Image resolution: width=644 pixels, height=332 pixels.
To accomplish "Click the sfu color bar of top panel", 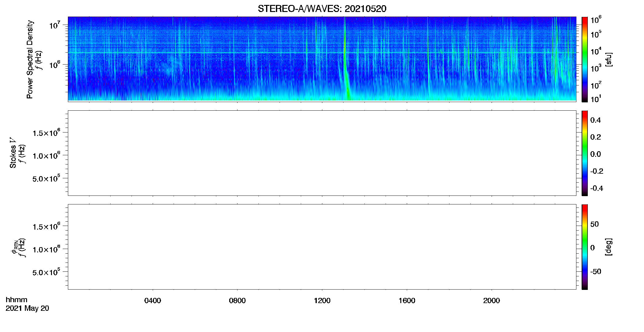I will click(585, 59).
